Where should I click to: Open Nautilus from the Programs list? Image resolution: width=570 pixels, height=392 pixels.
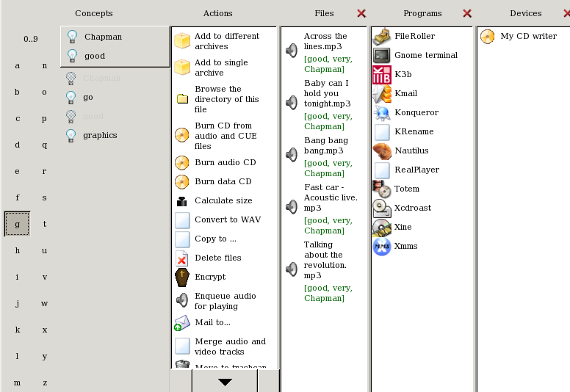point(382,150)
